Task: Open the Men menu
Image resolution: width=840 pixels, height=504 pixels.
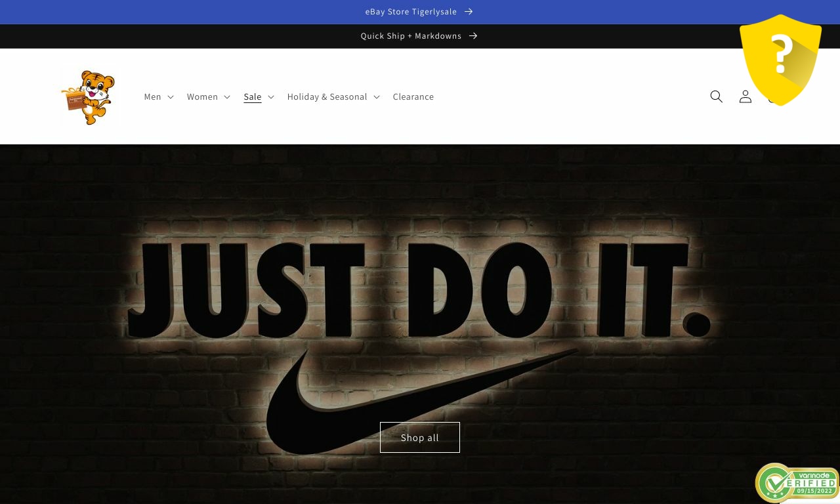Action: [159, 96]
